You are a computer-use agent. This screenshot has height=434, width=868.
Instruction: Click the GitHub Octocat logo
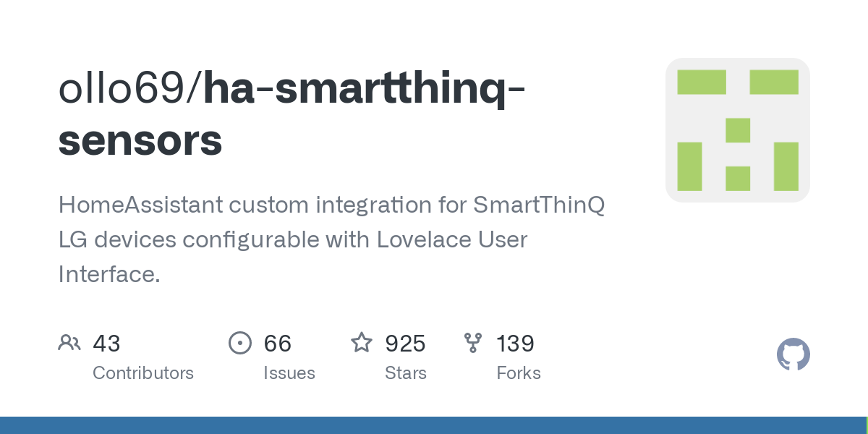pos(793,354)
